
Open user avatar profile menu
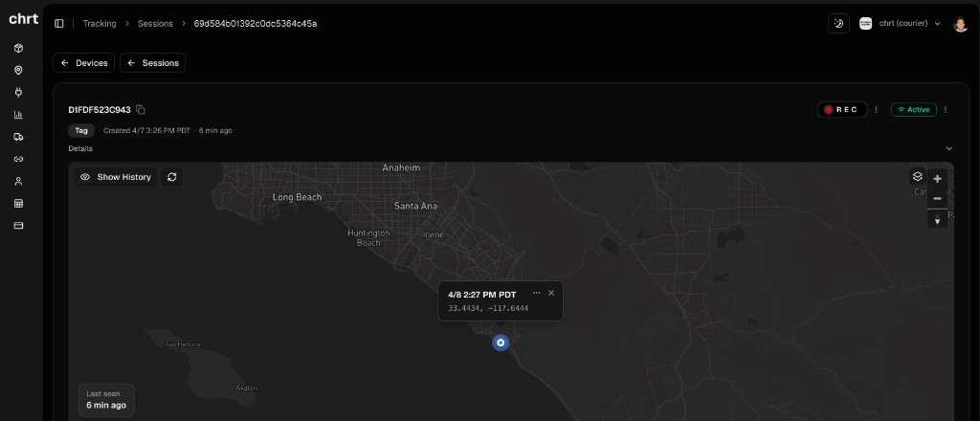point(960,24)
